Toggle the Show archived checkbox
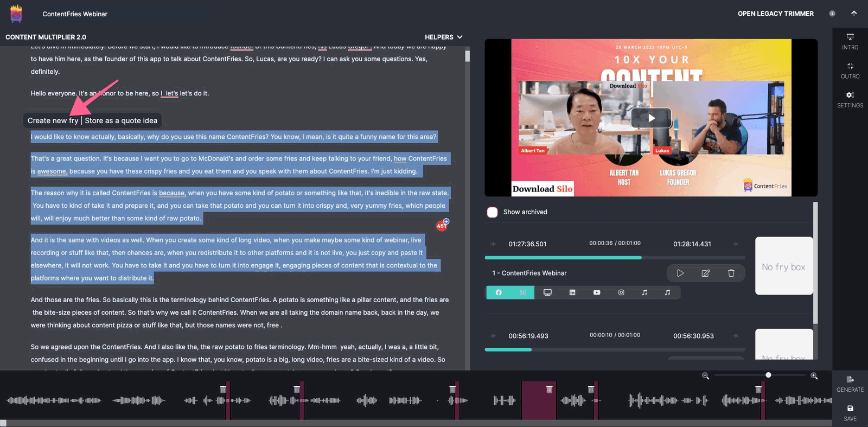 click(x=492, y=212)
